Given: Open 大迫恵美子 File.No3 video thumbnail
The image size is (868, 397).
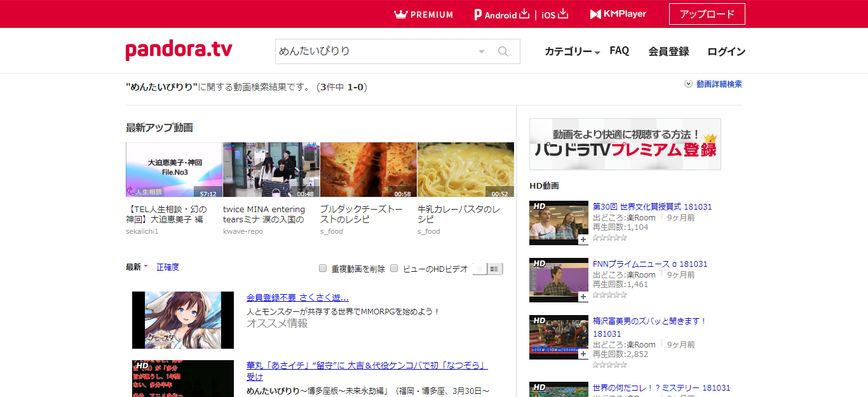Looking at the screenshot, I should [x=174, y=170].
